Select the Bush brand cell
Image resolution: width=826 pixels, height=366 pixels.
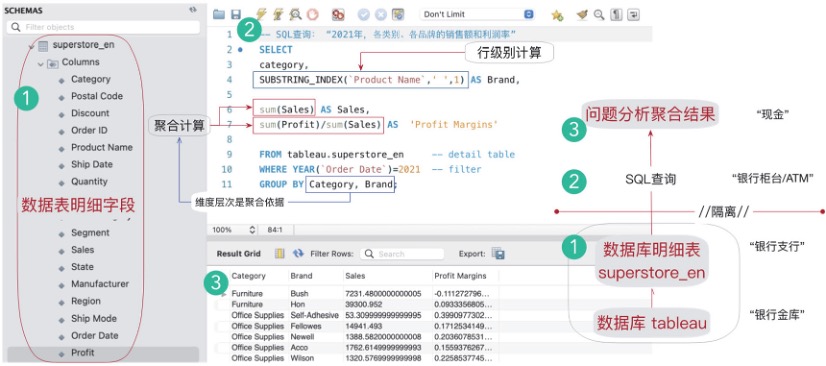(299, 293)
